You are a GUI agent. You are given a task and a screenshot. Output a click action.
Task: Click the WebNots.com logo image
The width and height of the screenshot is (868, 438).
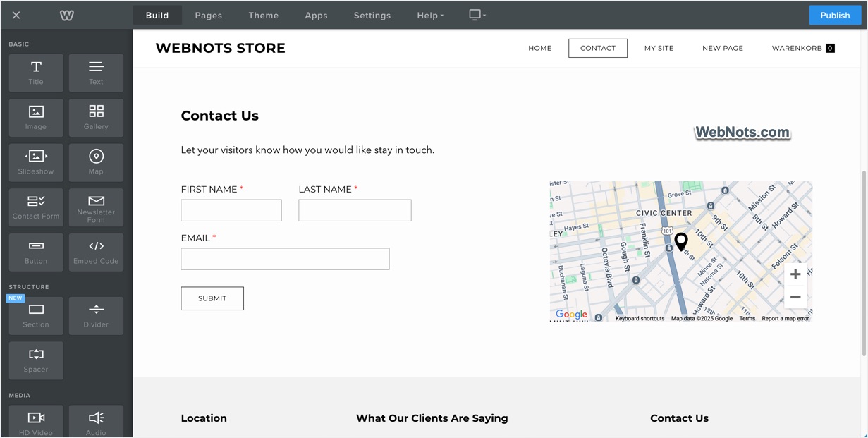point(742,133)
